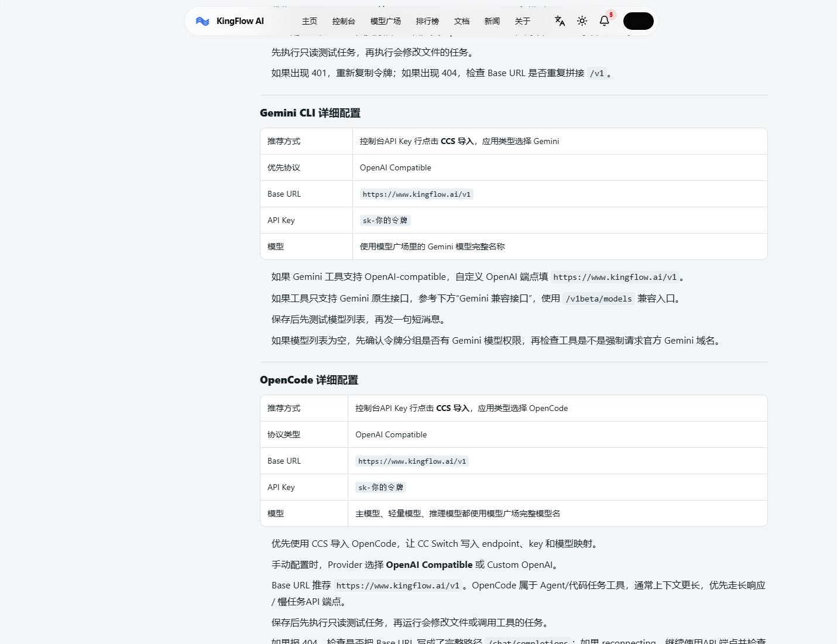The width and height of the screenshot is (837, 644).
Task: Go to 主页 in the navigation bar
Action: 310,21
